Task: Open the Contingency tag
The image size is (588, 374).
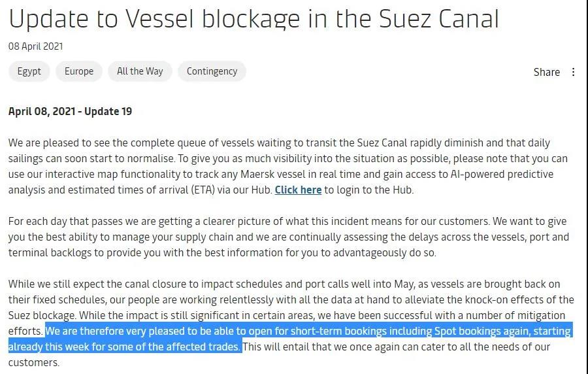Action: point(212,71)
